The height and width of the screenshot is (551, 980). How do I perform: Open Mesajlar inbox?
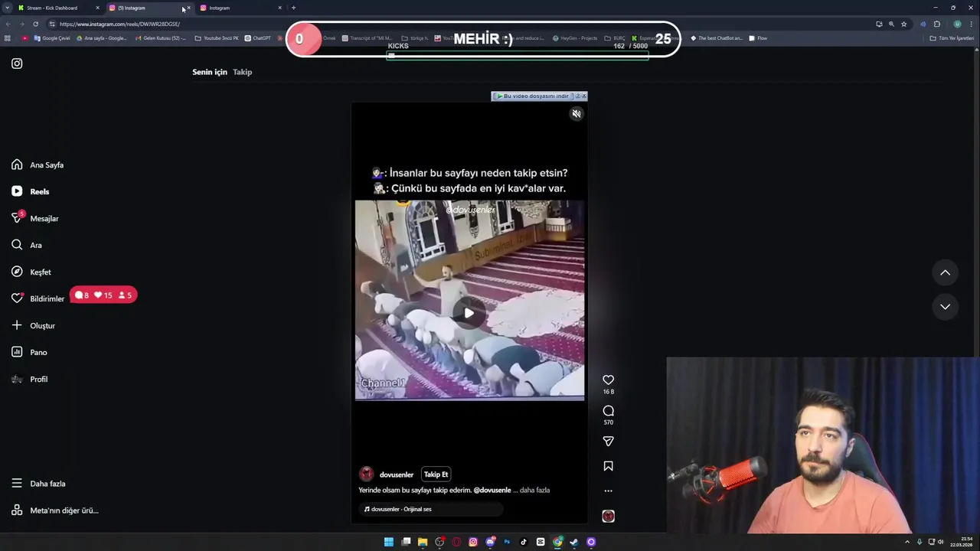35,218
